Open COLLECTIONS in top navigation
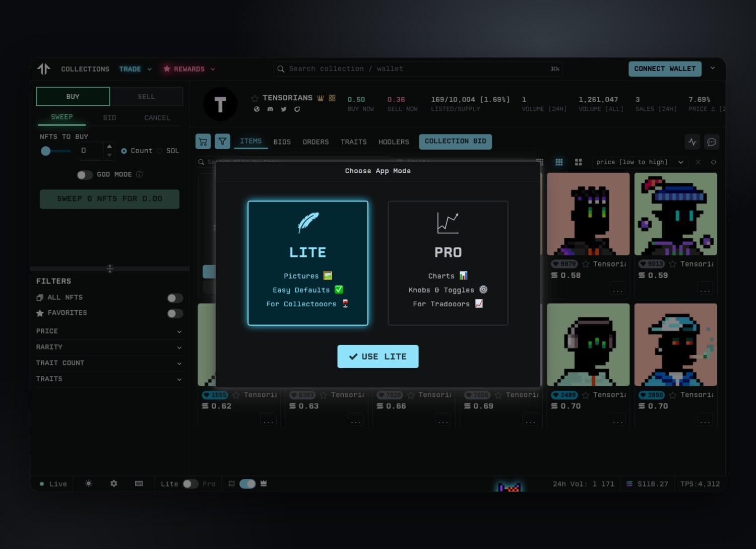This screenshot has height=549, width=756. (x=85, y=69)
